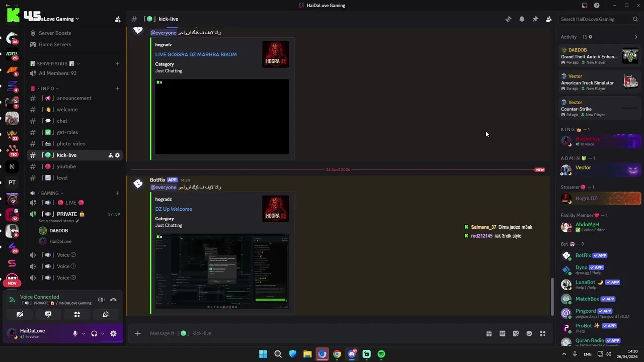Open Activity settings gear
Image resolution: width=644 pixels, height=362 pixels.
click(x=590, y=37)
